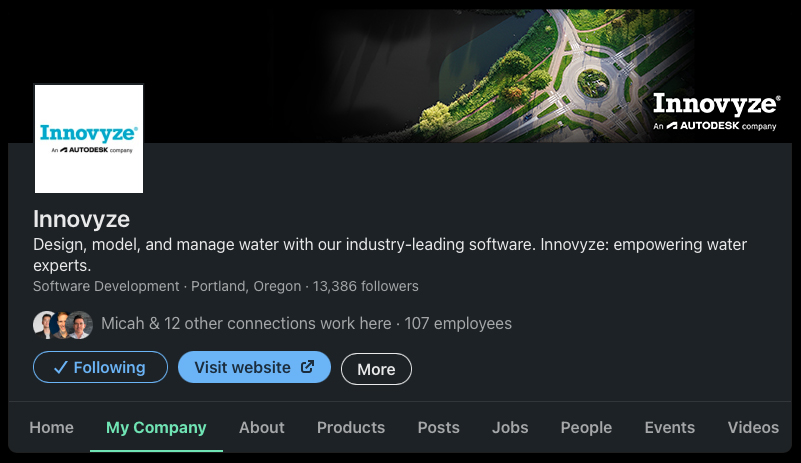Select the Videos tab

click(753, 427)
